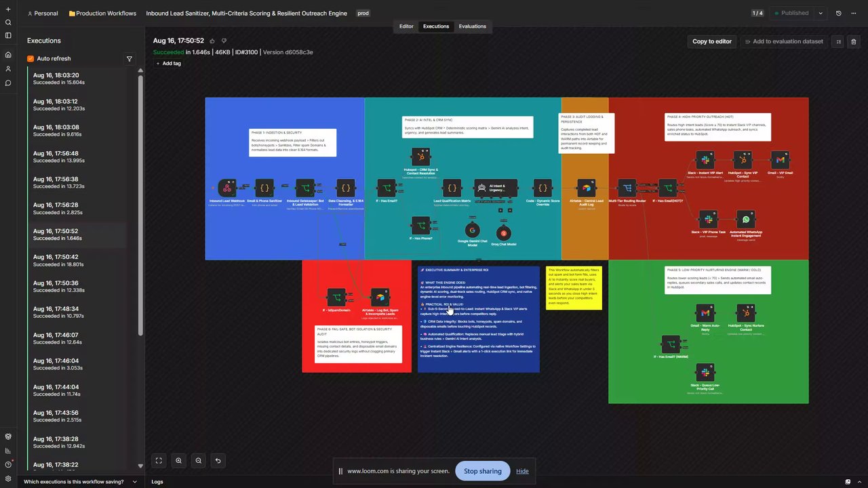Open the Aug 16, 17:50:36 execution
Viewport: 868px width, 488px height.
coord(78,287)
